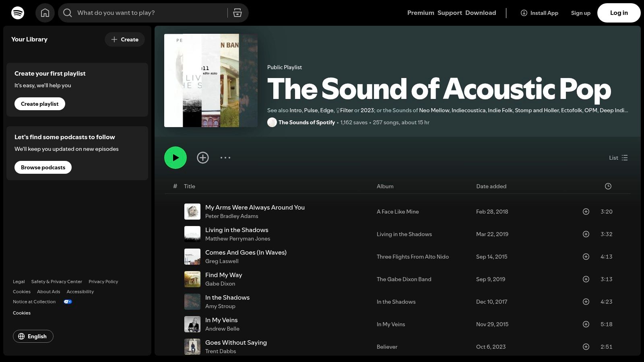Open the Accessibility footer link
This screenshot has width=644, height=362.
point(80,292)
